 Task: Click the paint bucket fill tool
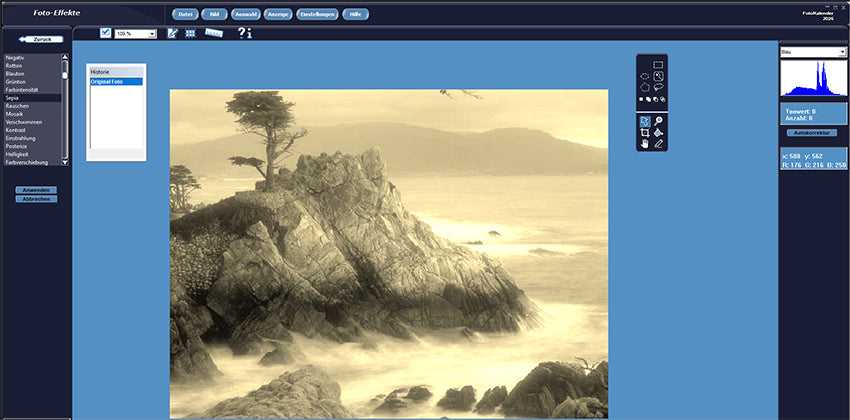tap(658, 132)
